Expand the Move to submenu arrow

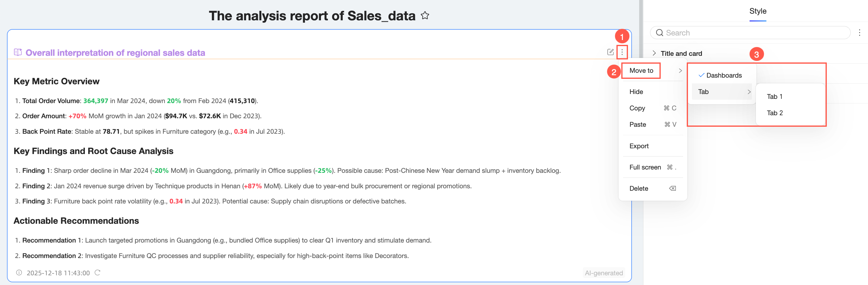[680, 70]
